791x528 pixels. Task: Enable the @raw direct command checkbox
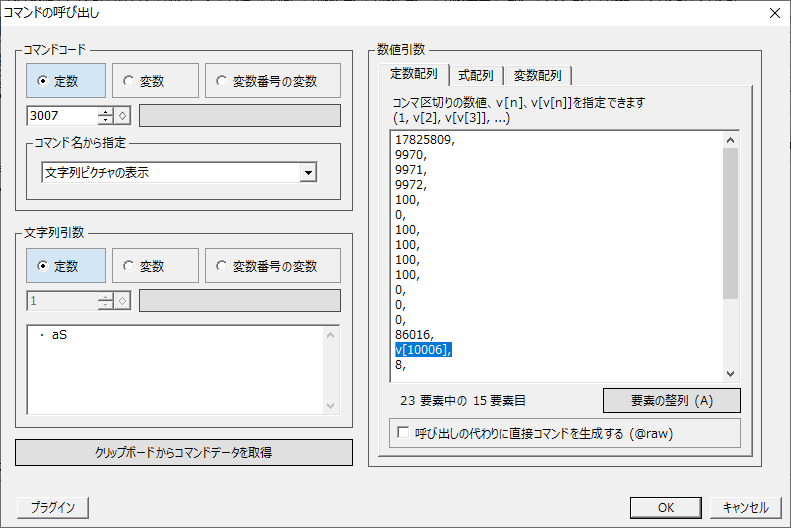click(x=404, y=433)
